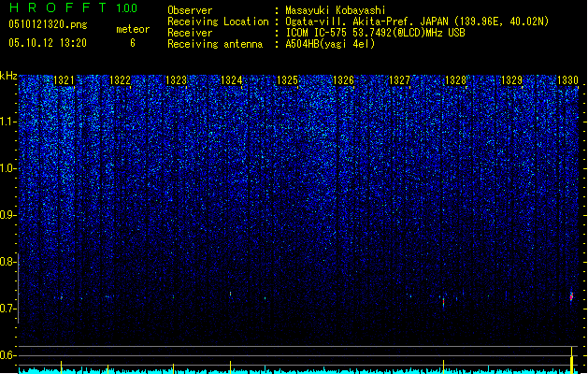The width and height of the screenshot is (588, 374).
Task: Click time marker 1328
Action: [x=455, y=80]
